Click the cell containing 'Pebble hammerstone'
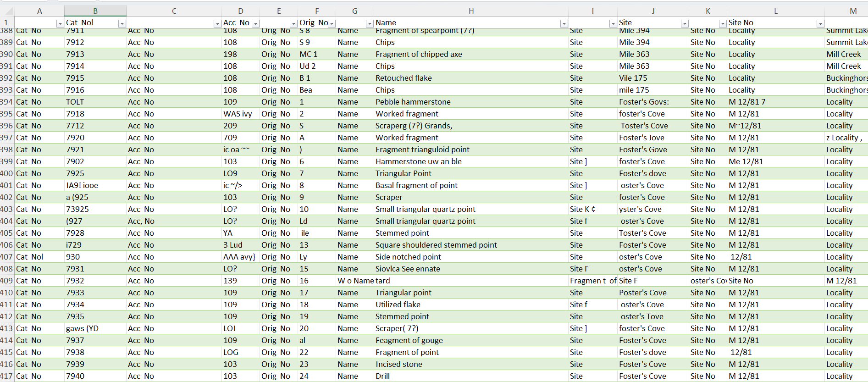 [x=413, y=102]
